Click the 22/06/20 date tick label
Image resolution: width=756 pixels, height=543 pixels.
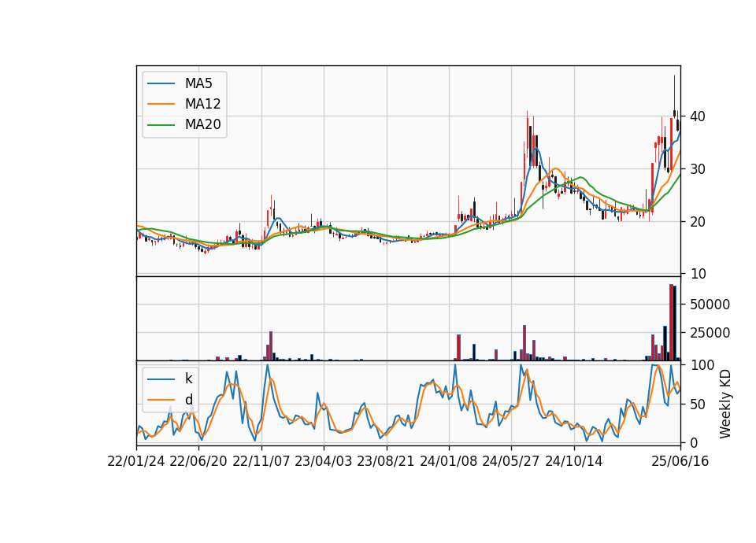click(198, 461)
